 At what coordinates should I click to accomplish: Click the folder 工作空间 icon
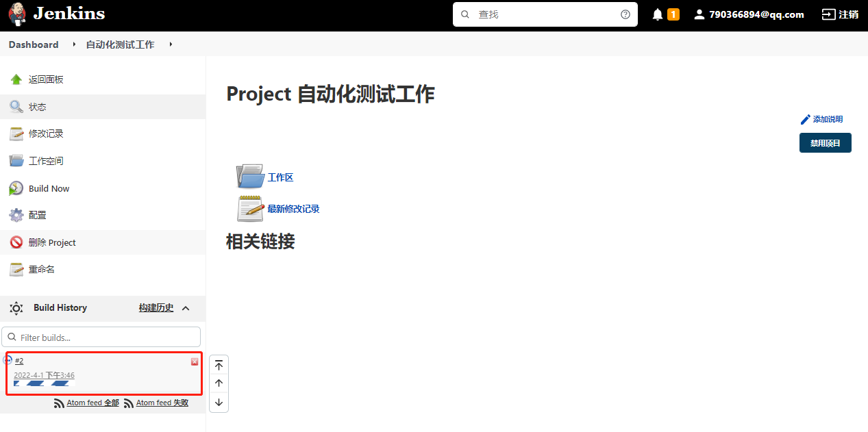click(x=16, y=161)
